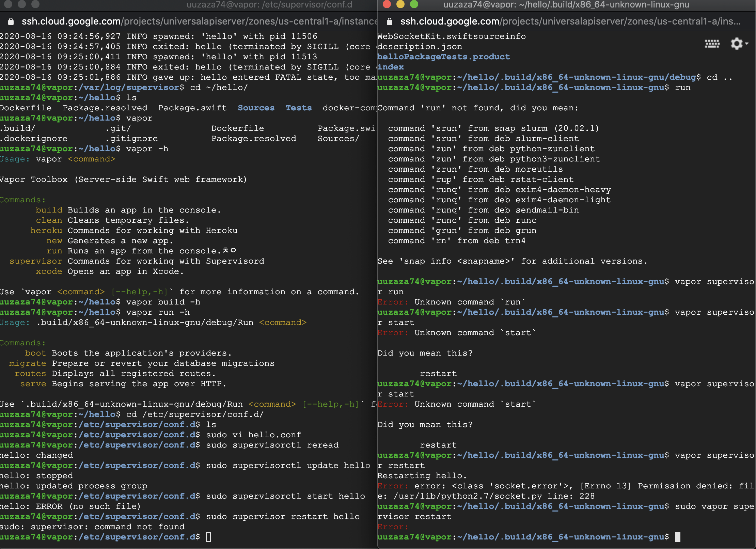This screenshot has width=756, height=549.
Task: Close the left inactive window with first gray button
Action: [8, 4]
